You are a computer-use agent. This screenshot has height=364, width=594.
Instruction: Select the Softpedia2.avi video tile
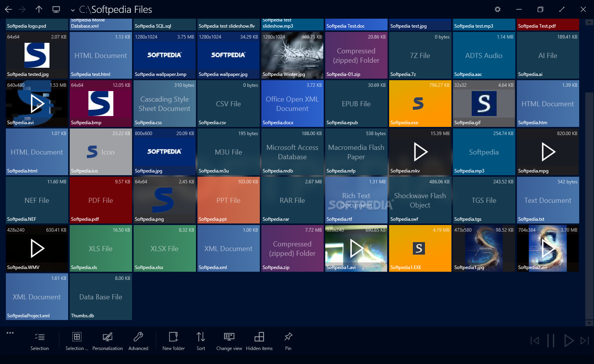[548, 248]
